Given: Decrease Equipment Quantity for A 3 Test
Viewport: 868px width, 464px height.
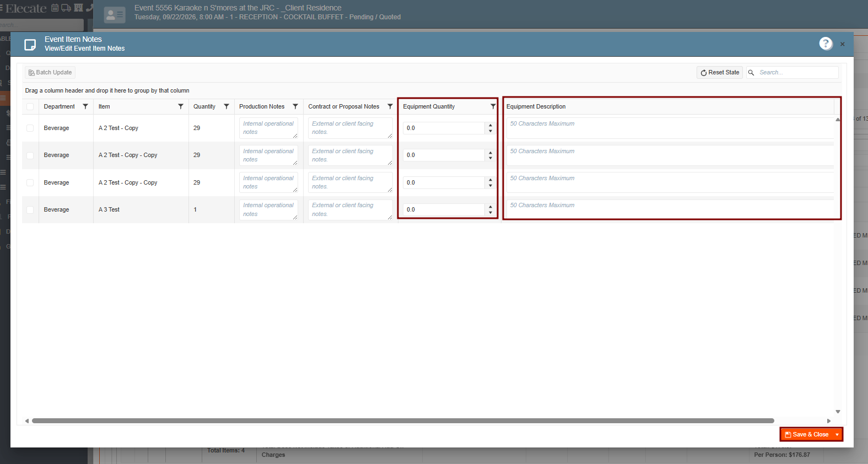Looking at the screenshot, I should 490,213.
